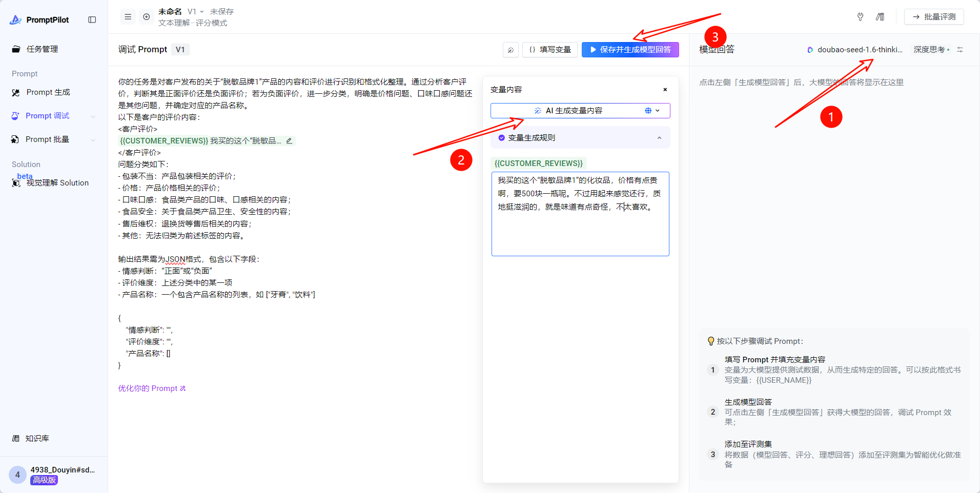Expand the Prompt 调试 chevron
The width and height of the screenshot is (980, 493).
[93, 116]
